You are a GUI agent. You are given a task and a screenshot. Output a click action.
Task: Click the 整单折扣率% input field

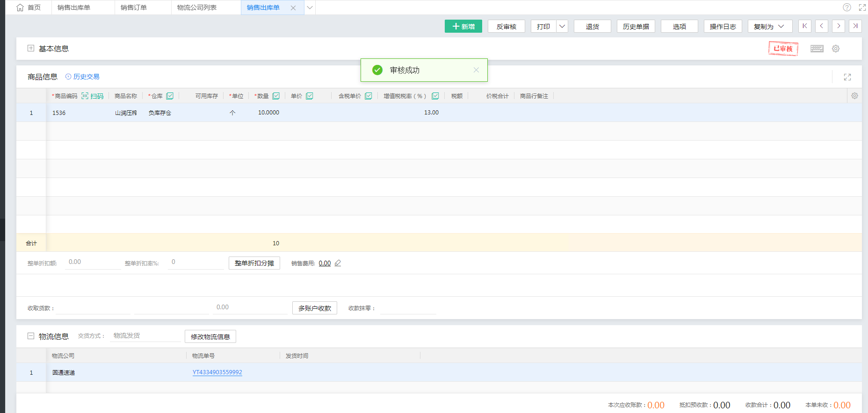click(x=196, y=262)
